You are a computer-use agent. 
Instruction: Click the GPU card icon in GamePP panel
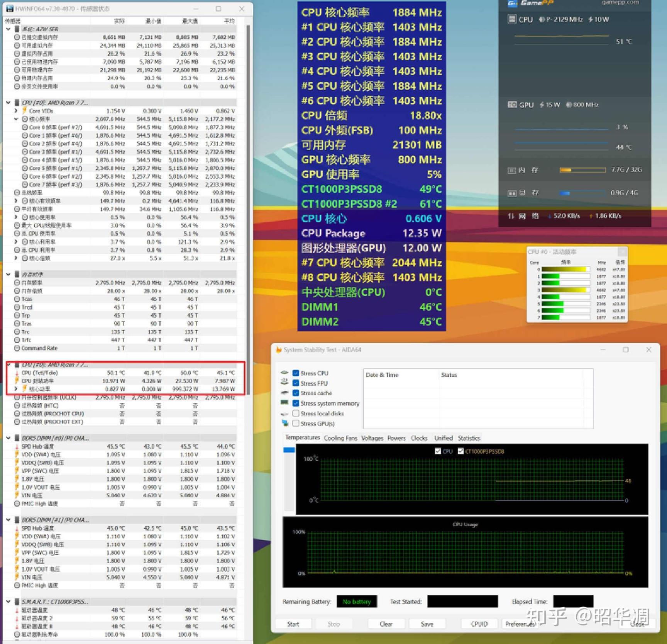[512, 105]
